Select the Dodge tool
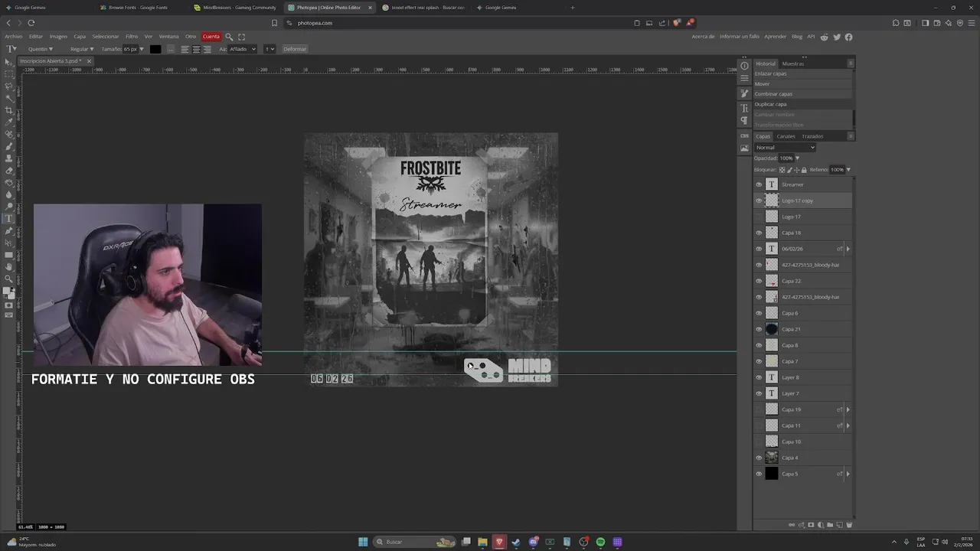This screenshot has height=551, width=980. (x=9, y=207)
